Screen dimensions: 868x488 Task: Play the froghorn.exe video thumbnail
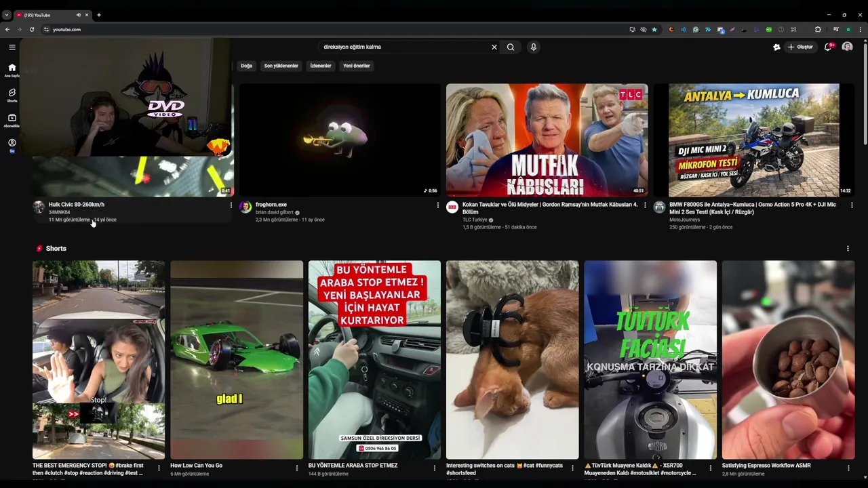(x=340, y=140)
